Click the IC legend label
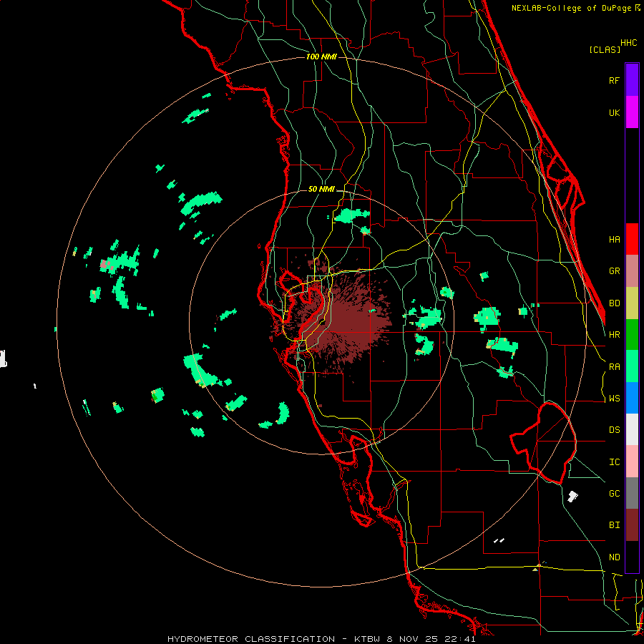 point(614,462)
